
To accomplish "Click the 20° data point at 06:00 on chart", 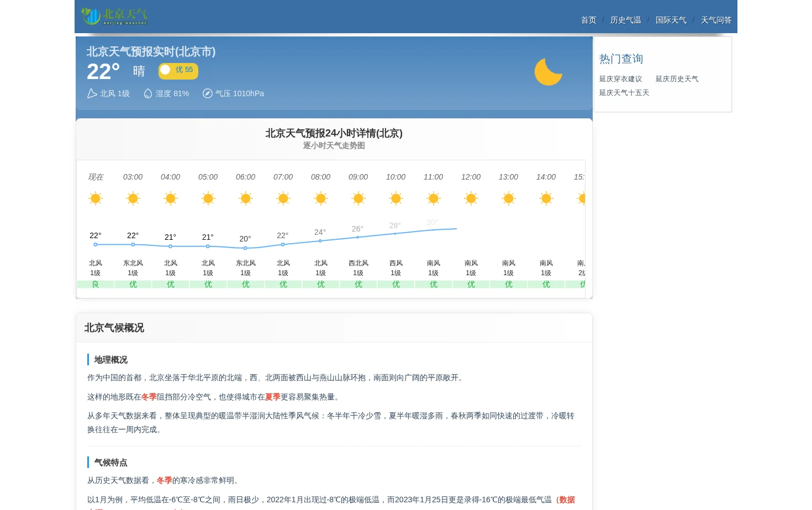I will tap(246, 248).
